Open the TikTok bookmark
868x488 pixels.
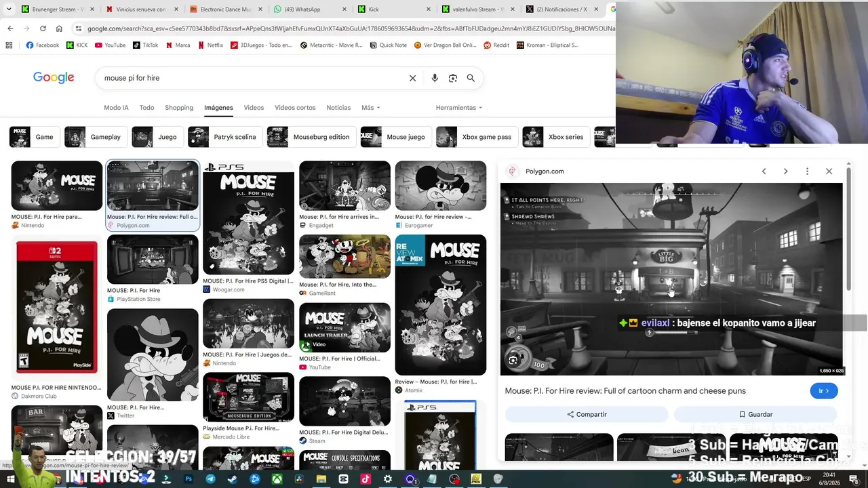(145, 45)
